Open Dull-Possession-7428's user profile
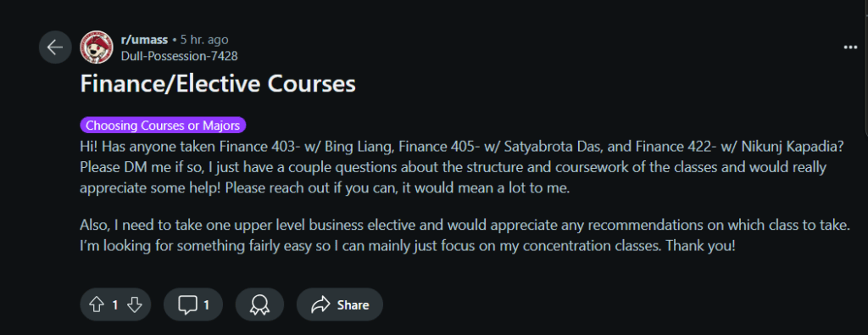 179,55
